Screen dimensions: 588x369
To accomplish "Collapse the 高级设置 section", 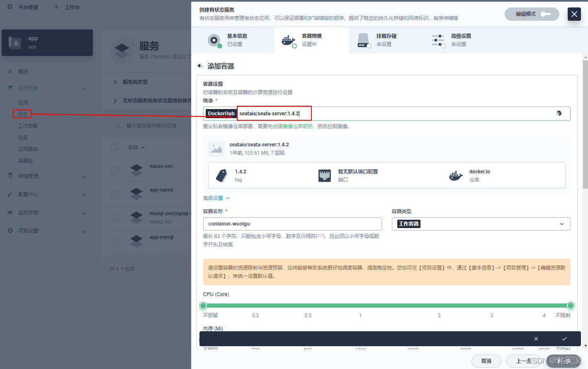I will click(x=216, y=198).
